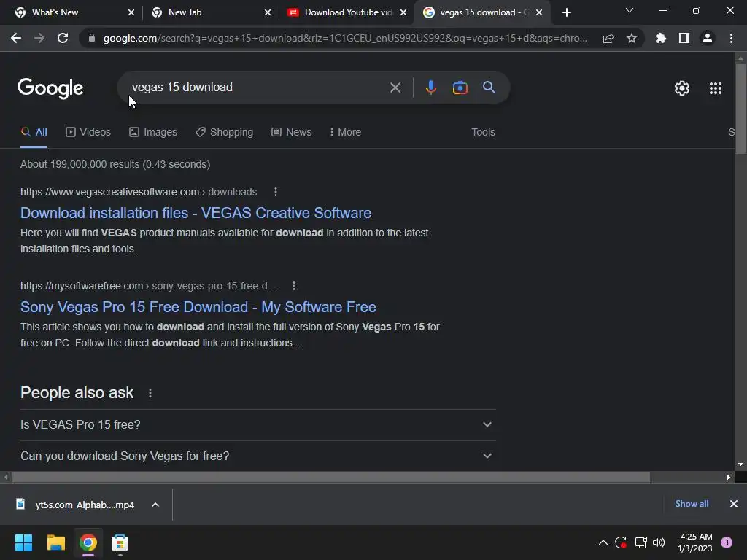Image resolution: width=747 pixels, height=560 pixels.
Task: Expand 'Can you download Sony Vegas for free?'
Action: [x=258, y=456]
